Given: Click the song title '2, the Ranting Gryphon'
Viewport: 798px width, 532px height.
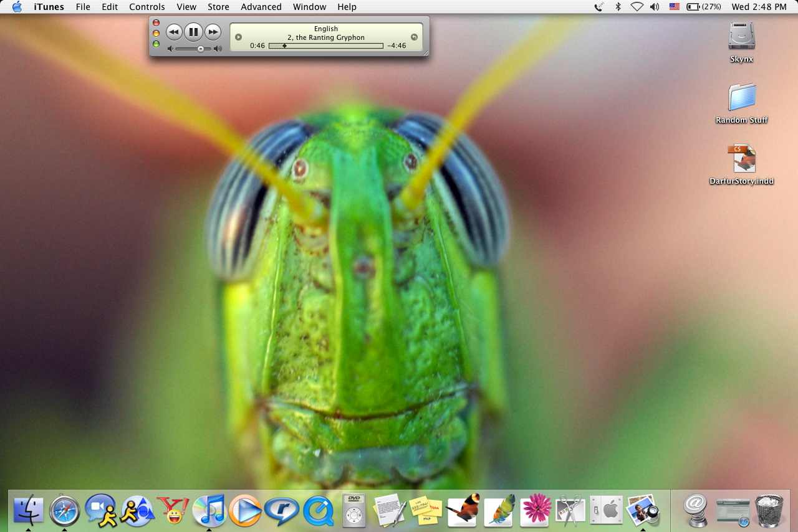Looking at the screenshot, I should pos(326,37).
